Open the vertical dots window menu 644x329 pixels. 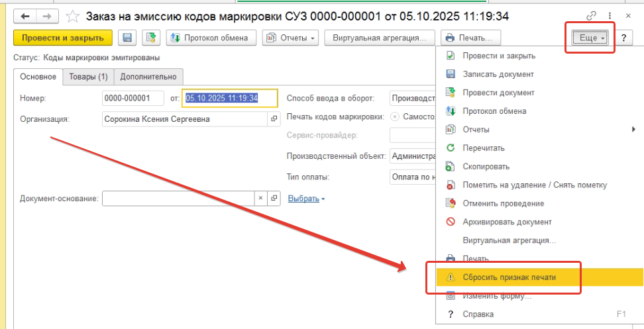click(610, 15)
